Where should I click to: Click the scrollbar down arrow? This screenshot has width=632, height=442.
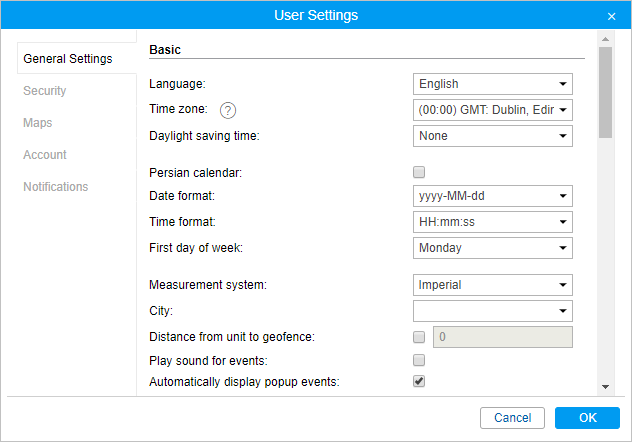click(605, 387)
